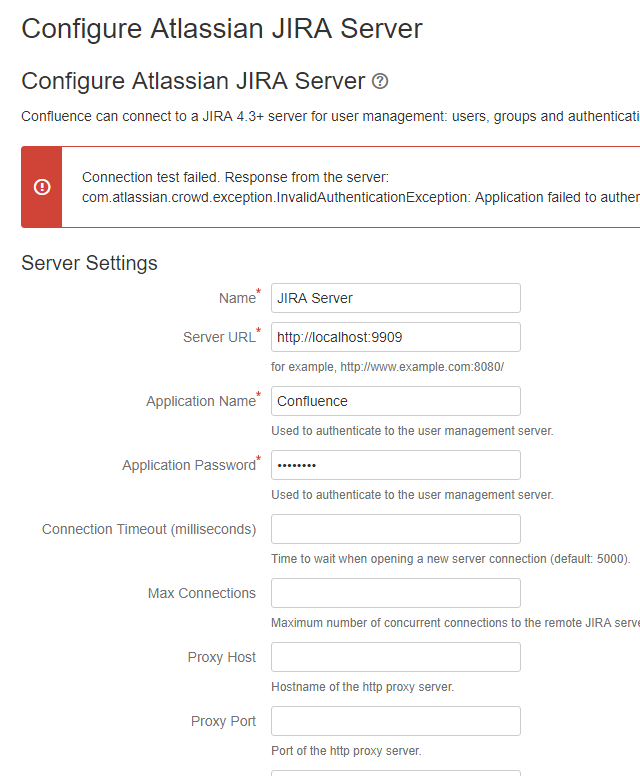Click the Proxy Host input
The image size is (640, 776).
[x=395, y=657]
